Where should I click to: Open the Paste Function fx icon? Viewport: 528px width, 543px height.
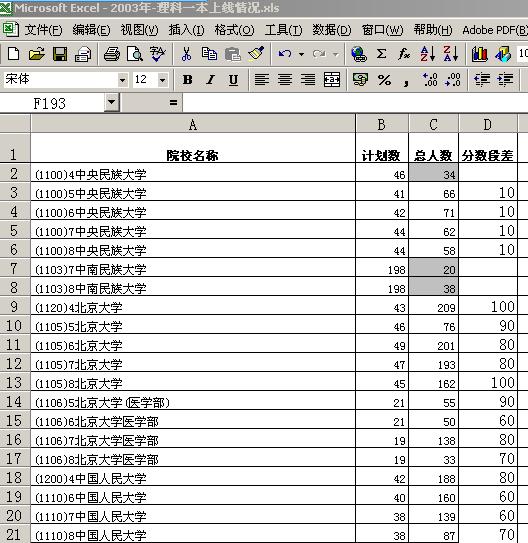coord(404,54)
